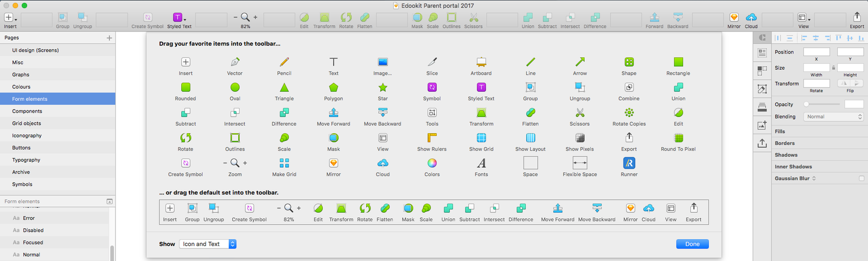Screen dimensions: 868x261
Task: Choose the Scissors icon in the palette
Action: (579, 113)
